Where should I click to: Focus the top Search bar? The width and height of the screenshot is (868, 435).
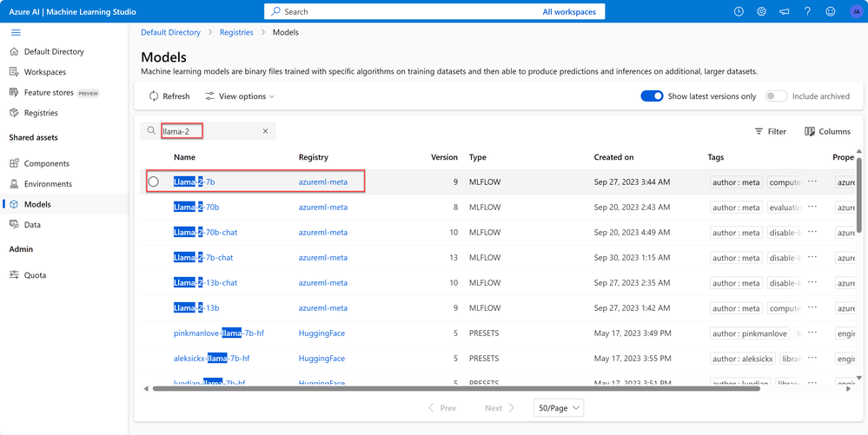coord(434,11)
